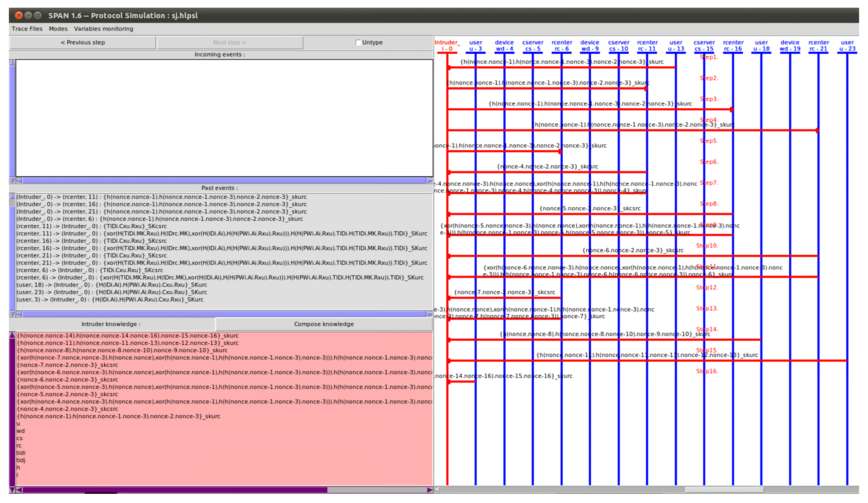This screenshot has height=503, width=868.
Task: Click the Past events scroll-up arrow
Action: coord(12,196)
